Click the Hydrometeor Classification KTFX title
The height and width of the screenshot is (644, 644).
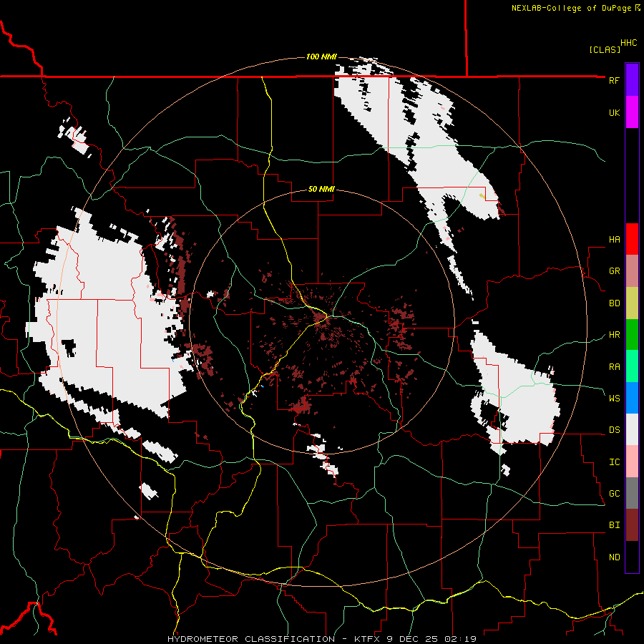(x=322, y=639)
